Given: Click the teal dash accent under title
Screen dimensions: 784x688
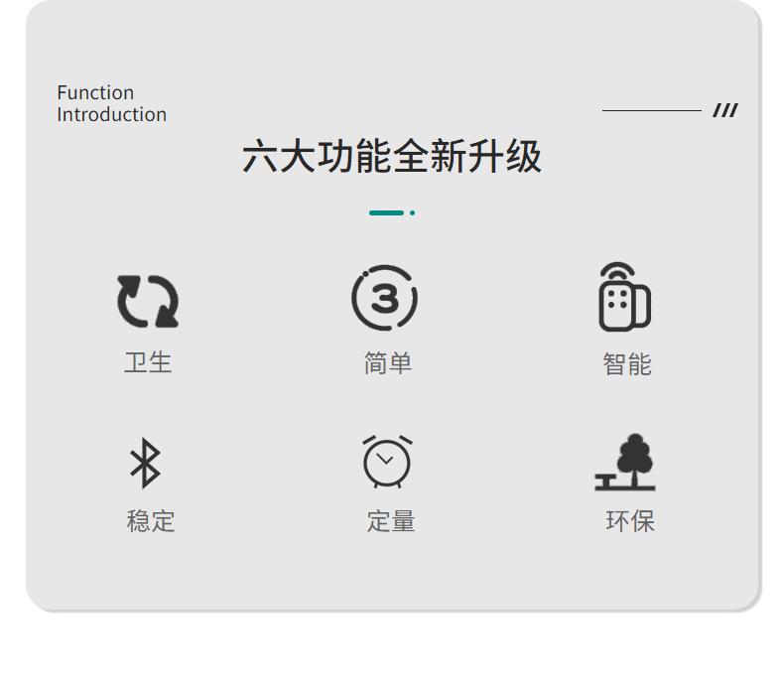Looking at the screenshot, I should tap(386, 213).
